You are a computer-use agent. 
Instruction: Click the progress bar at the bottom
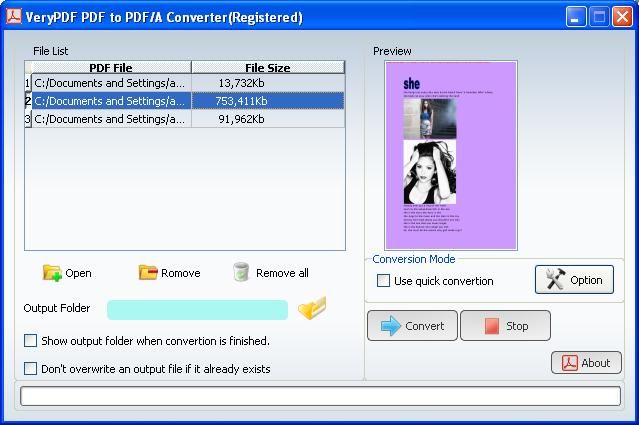tap(320, 396)
